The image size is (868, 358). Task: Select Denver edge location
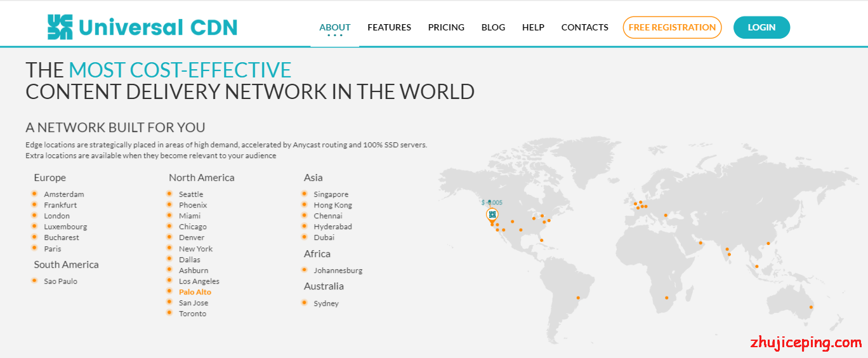192,237
